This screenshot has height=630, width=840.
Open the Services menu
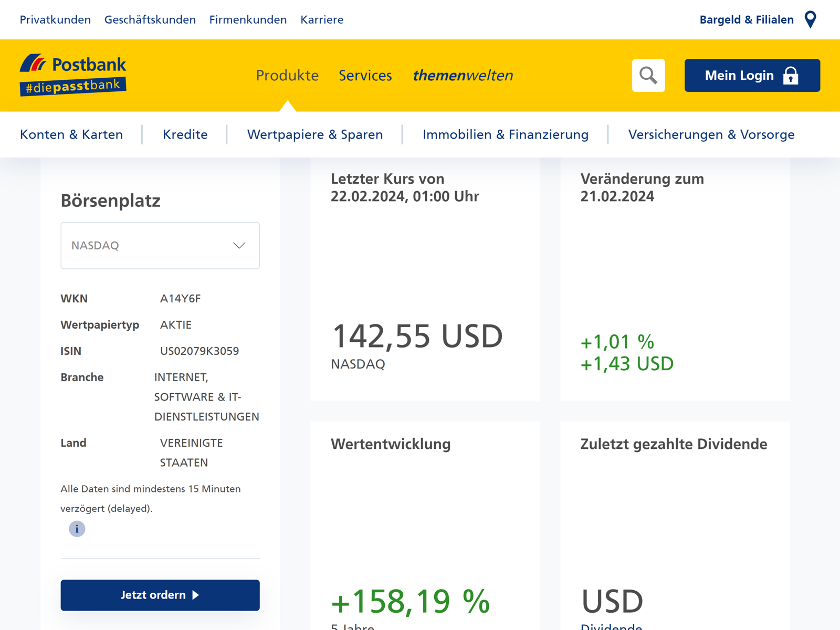pos(365,76)
